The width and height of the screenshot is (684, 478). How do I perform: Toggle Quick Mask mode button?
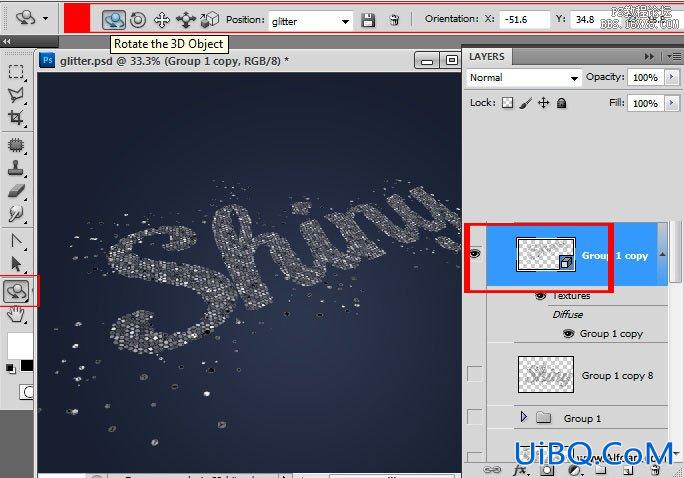coord(26,392)
